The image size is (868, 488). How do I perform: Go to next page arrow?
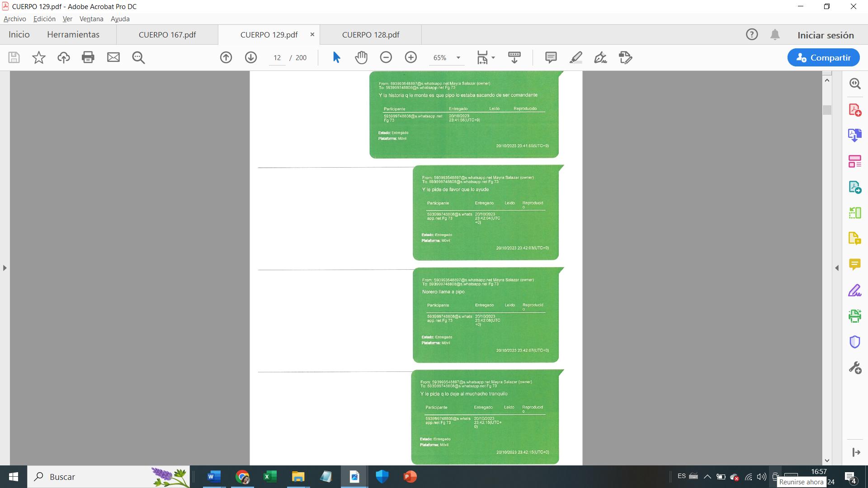click(x=251, y=57)
